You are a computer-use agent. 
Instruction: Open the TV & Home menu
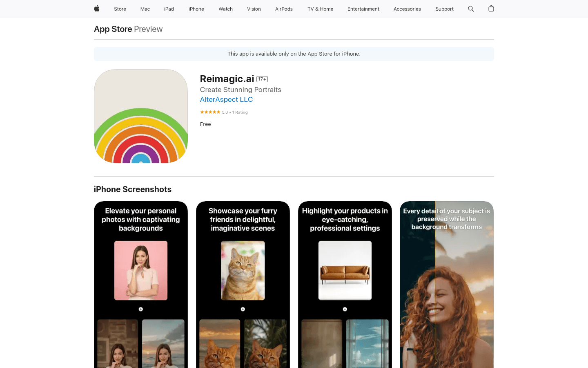point(321,9)
